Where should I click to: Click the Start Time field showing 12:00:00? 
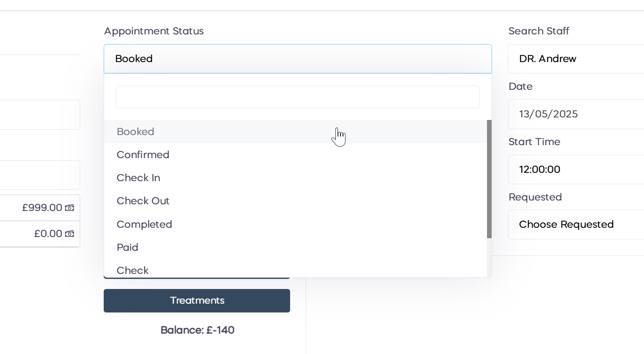(x=575, y=169)
